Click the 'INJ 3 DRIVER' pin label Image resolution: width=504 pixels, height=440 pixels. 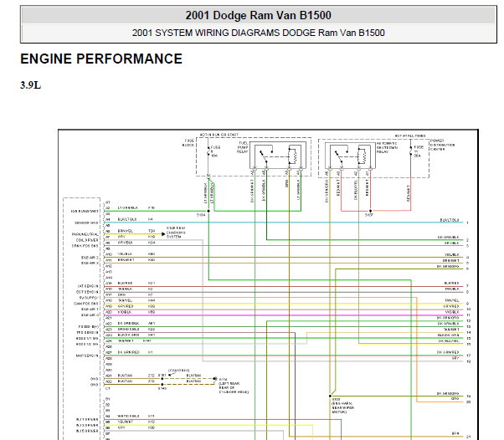click(87, 425)
